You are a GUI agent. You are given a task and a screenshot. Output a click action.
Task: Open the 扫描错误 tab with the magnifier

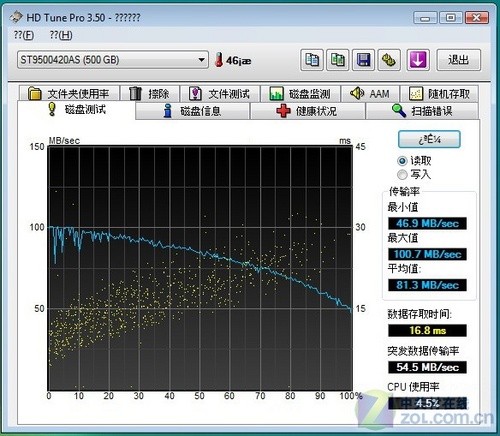tap(422, 111)
